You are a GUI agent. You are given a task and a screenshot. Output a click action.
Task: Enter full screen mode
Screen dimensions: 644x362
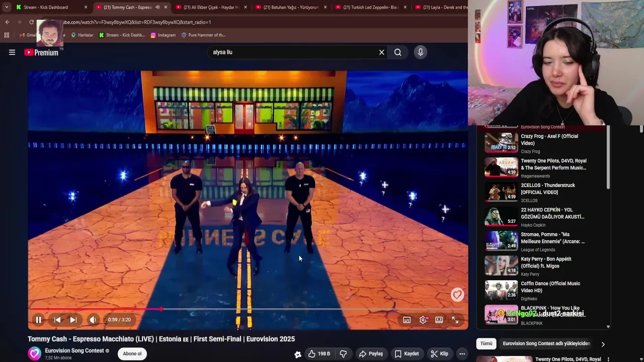click(x=455, y=320)
